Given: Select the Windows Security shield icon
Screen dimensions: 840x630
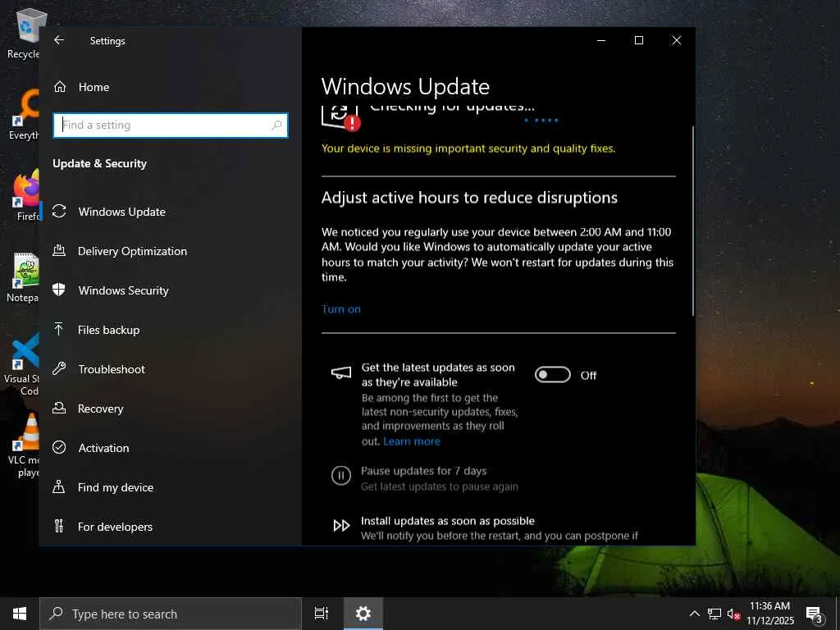Looking at the screenshot, I should click(59, 290).
